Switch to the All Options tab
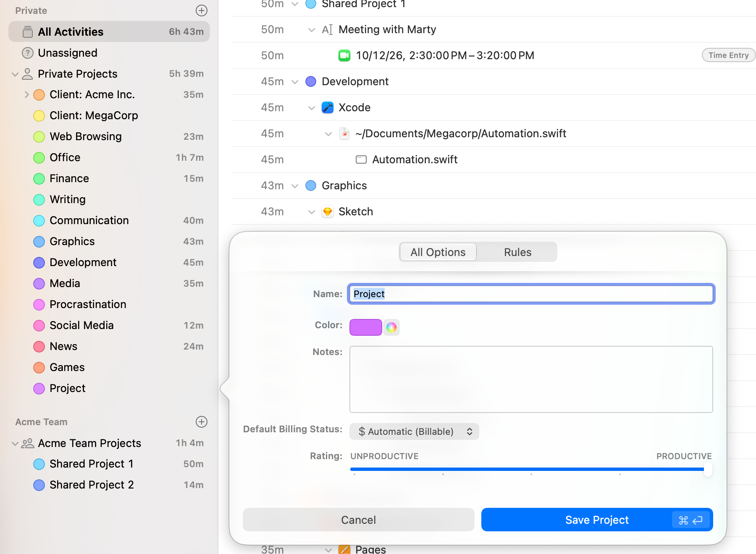 coord(438,252)
